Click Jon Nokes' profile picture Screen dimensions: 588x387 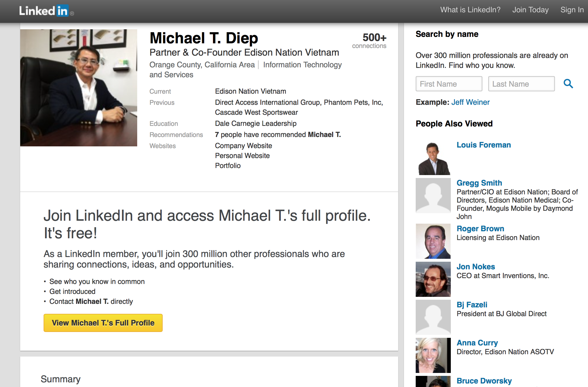coord(433,279)
